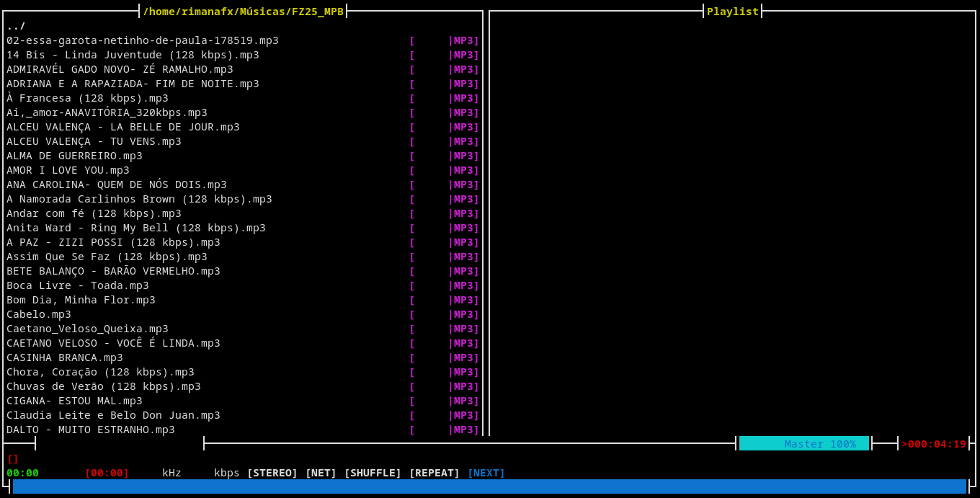Select the FZ25_MPB directory path title
Image resolution: width=980 pixels, height=498 pixels.
click(x=243, y=12)
